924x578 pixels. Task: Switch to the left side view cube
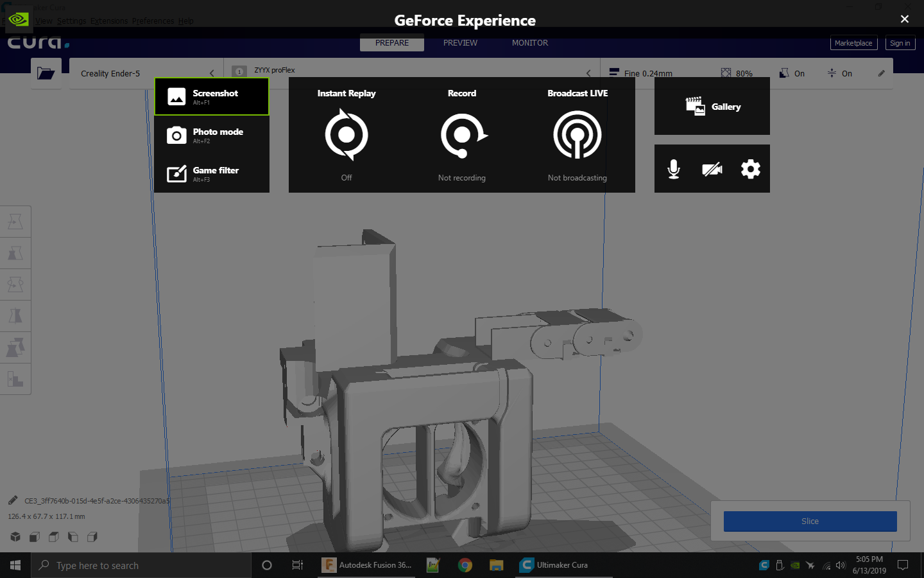[x=73, y=537]
